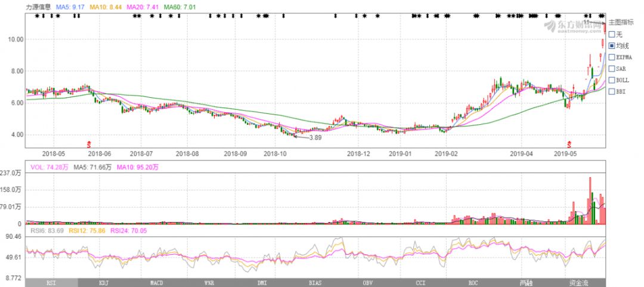Click the VOL: 74.28万 label
This screenshot has width=644, height=287.
(49, 167)
